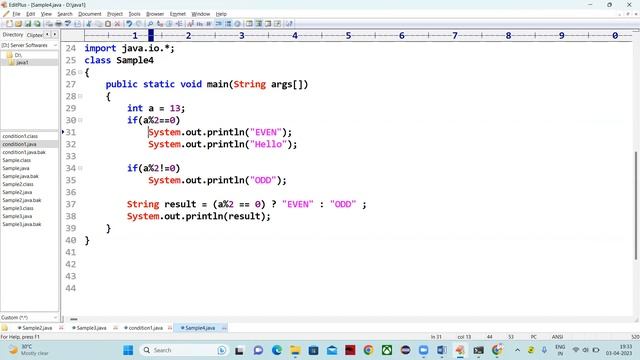
Task: Close the Sample2.java document tab
Action: pos(61,328)
